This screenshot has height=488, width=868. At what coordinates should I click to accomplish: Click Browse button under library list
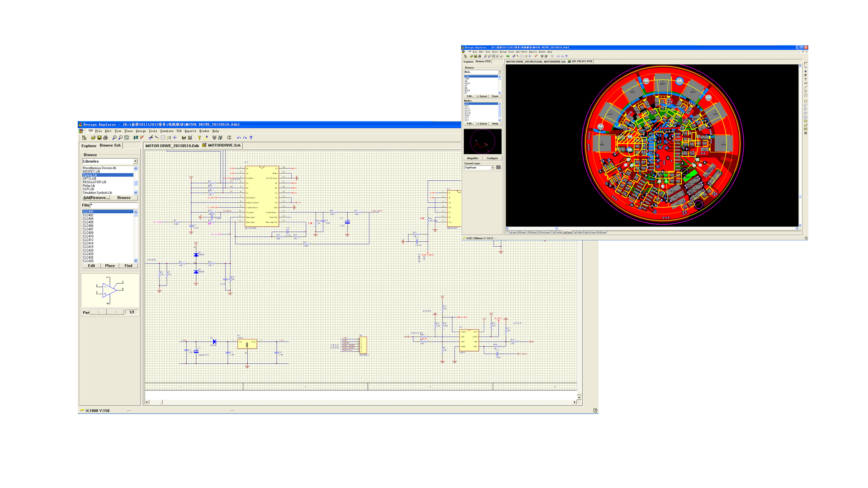(124, 198)
